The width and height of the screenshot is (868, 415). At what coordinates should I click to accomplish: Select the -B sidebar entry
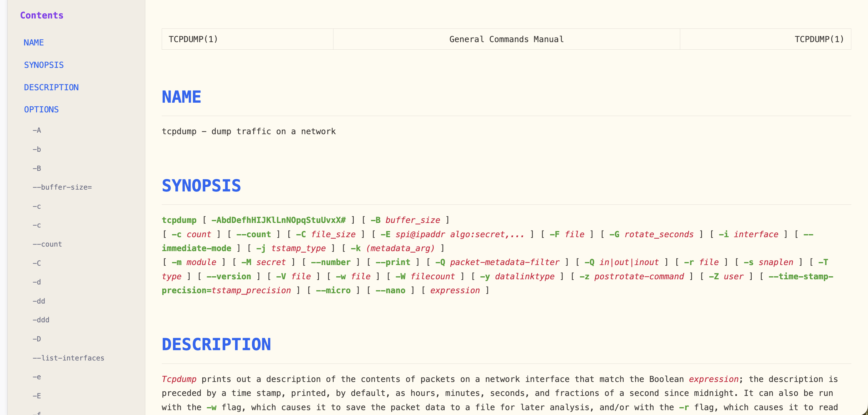coord(37,168)
